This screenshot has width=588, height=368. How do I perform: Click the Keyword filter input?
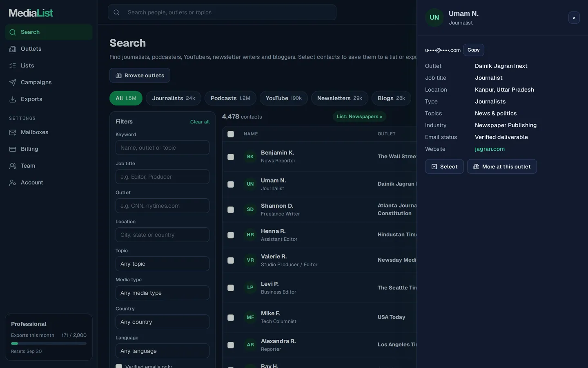click(x=163, y=148)
